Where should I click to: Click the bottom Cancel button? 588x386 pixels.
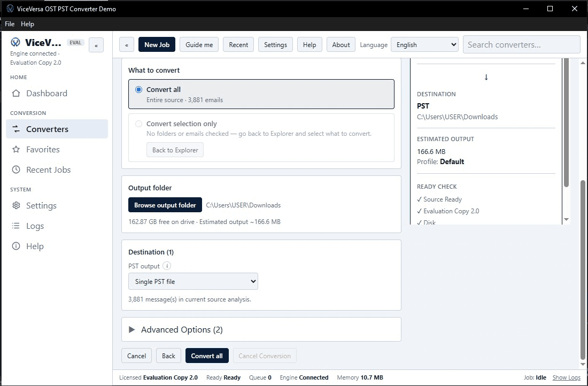136,356
